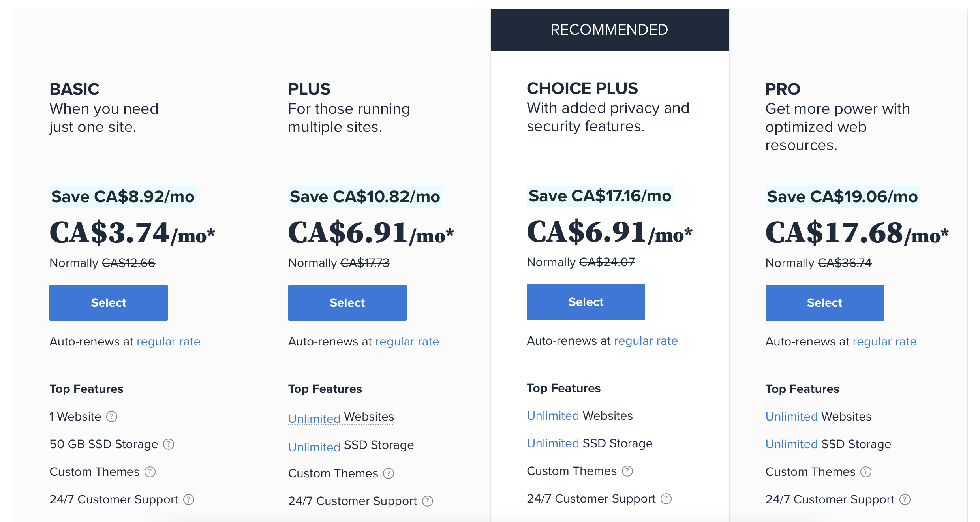Viewport: 980px width, 522px height.
Task: Click Unlimited Websites link in Plus plan
Action: (341, 417)
